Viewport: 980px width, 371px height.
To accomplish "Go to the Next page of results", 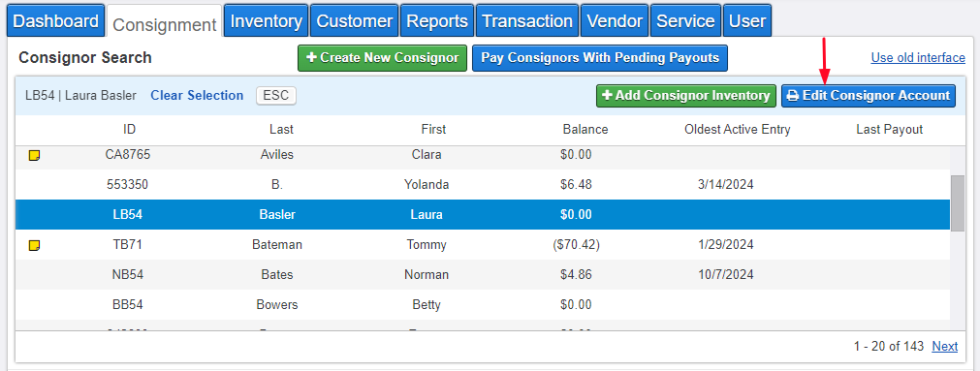I will (x=944, y=346).
